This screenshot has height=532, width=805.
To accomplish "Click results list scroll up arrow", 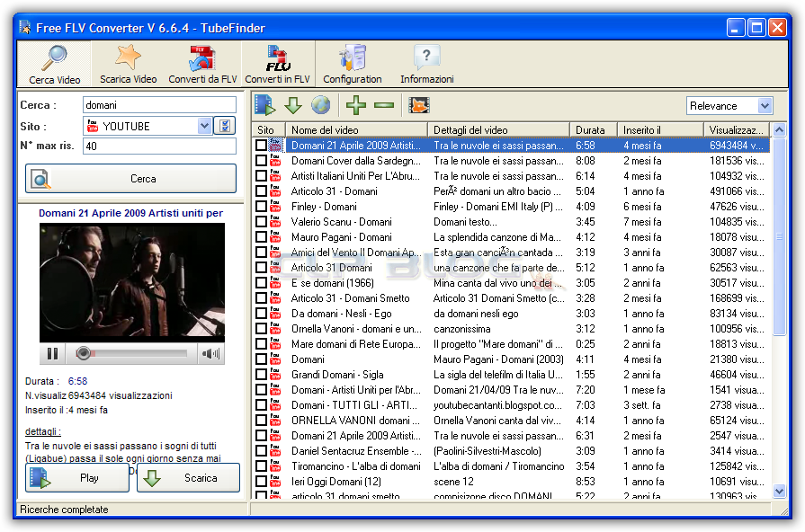I will [779, 129].
